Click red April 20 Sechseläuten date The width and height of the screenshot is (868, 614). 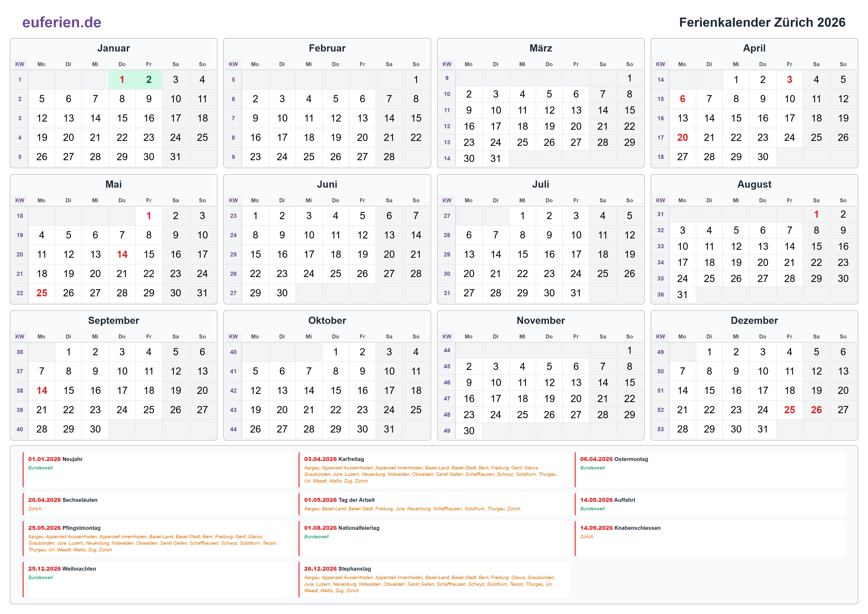tap(682, 137)
